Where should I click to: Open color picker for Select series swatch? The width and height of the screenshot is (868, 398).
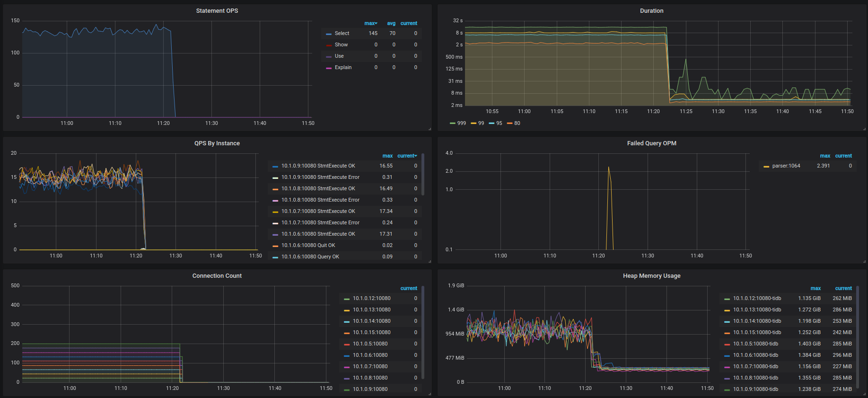click(329, 34)
